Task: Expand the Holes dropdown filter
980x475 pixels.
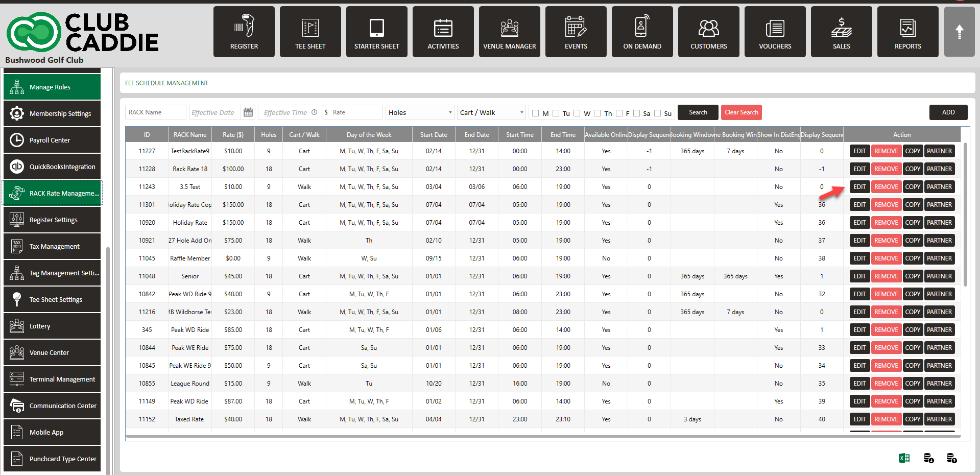Action: click(420, 112)
